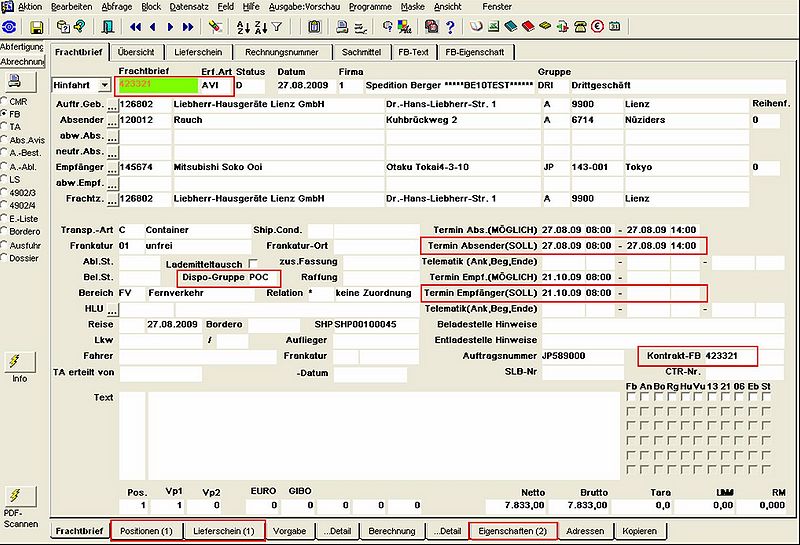Click the eraser clear-record icon

point(216,27)
